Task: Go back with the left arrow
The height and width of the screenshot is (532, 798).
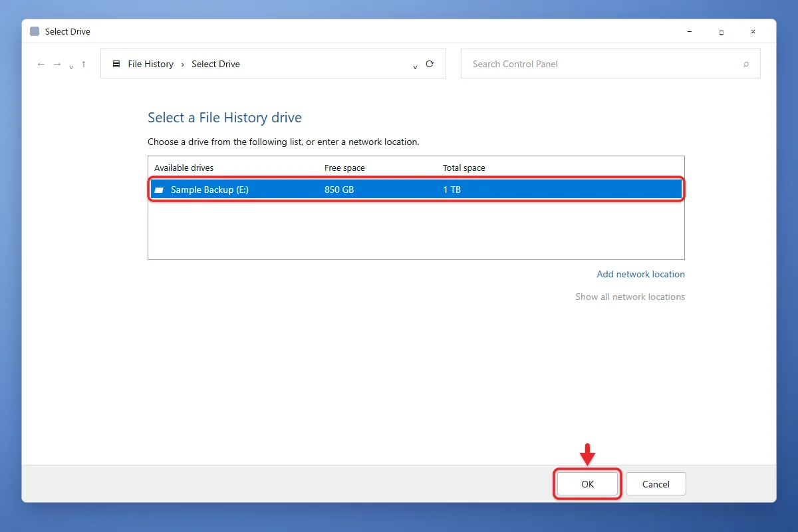Action: (41, 64)
